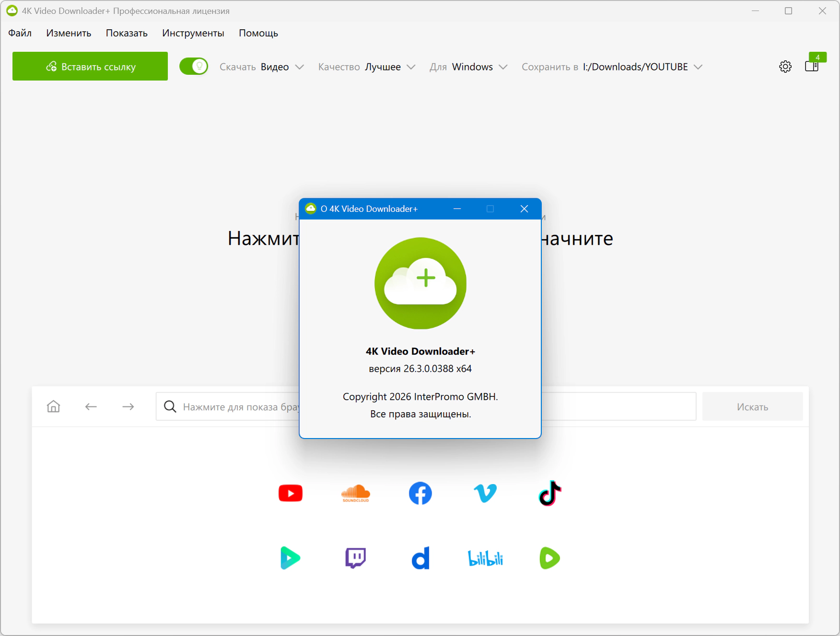Maximize the main application window
Screen dimensions: 840x636
[x=788, y=11]
